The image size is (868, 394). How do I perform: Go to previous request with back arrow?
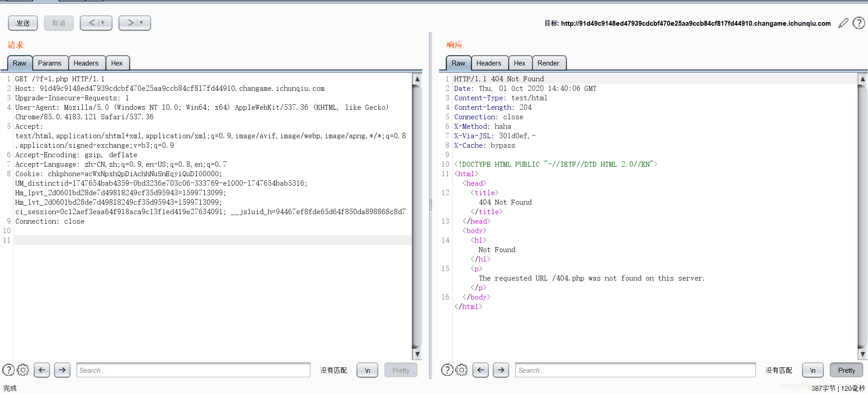[92, 23]
